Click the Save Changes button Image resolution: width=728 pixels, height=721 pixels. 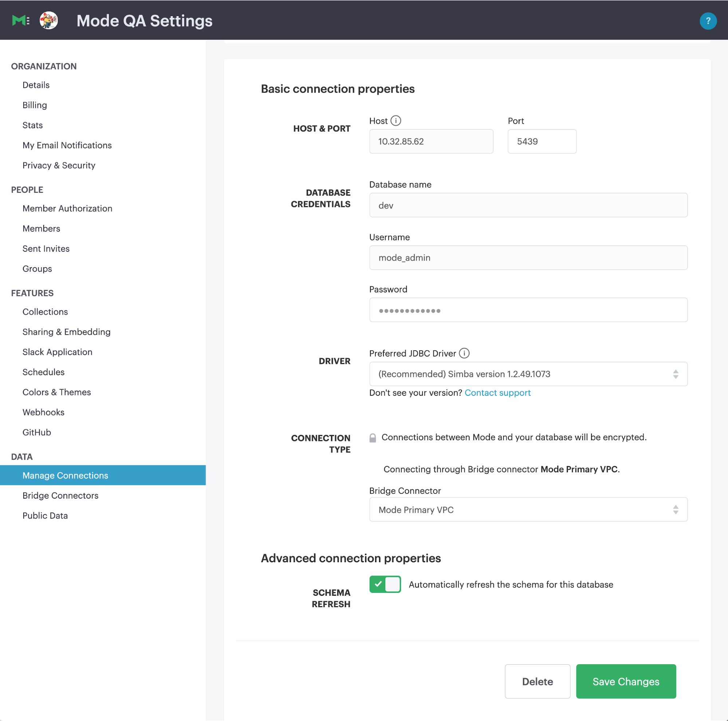[626, 681]
